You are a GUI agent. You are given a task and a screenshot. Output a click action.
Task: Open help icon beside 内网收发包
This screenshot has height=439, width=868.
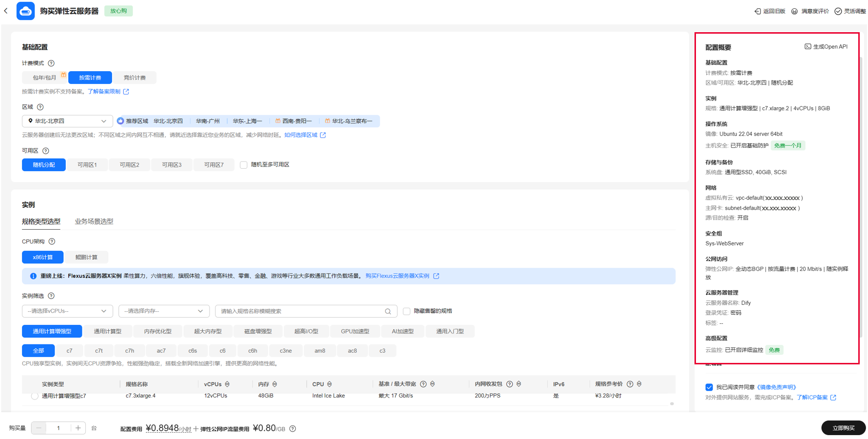click(x=509, y=384)
